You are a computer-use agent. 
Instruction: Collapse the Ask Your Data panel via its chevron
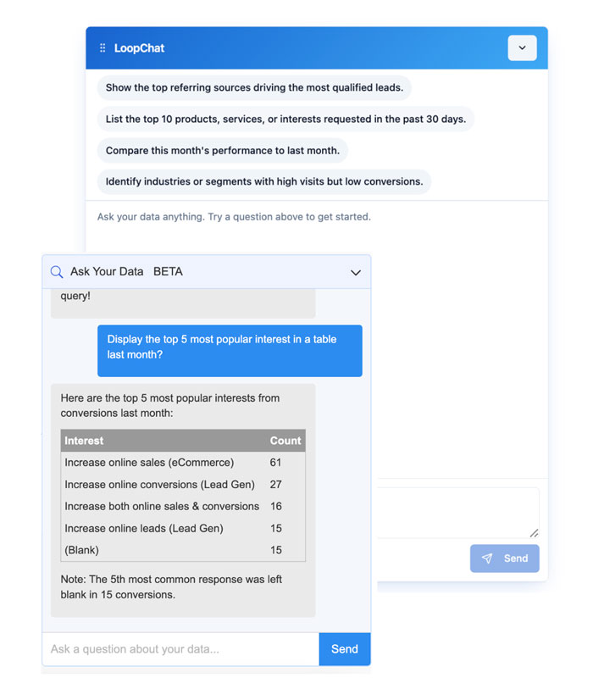pyautogui.click(x=356, y=271)
